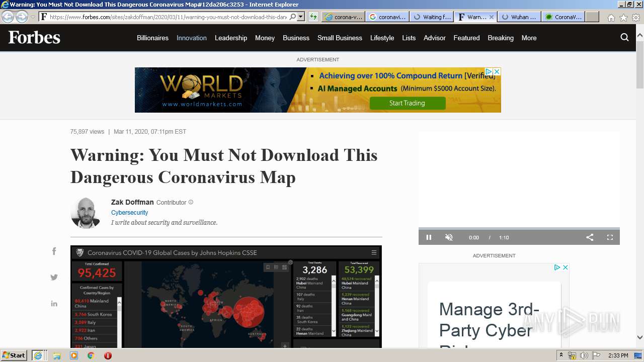The image size is (644, 362).
Task: Click Contributor info icon
Action: tap(191, 202)
